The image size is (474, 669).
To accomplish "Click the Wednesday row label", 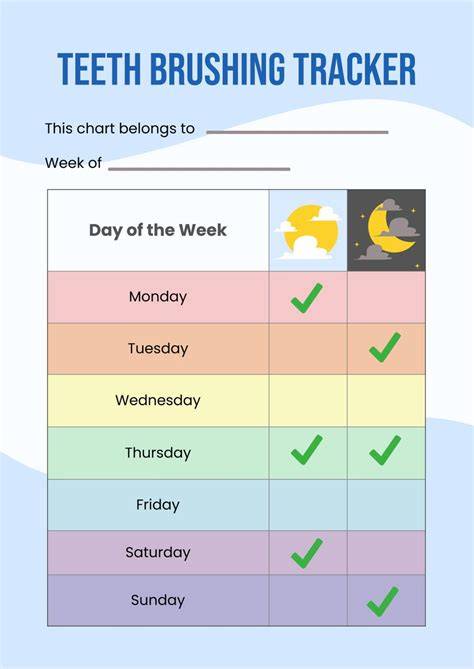I will pyautogui.click(x=158, y=401).
